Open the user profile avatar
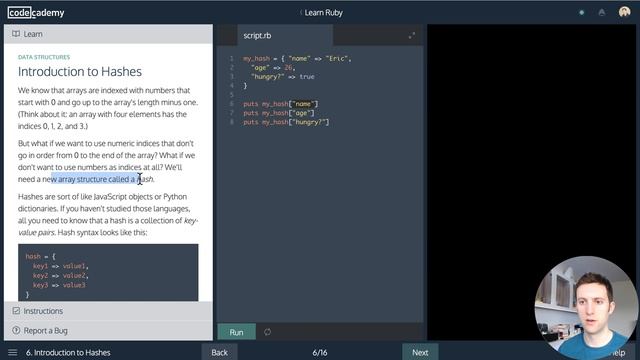The image size is (640, 360). (624, 12)
